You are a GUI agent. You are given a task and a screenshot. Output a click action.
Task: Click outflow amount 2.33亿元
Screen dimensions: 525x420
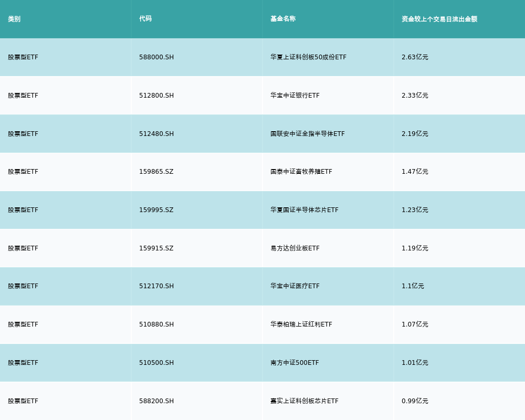[415, 96]
